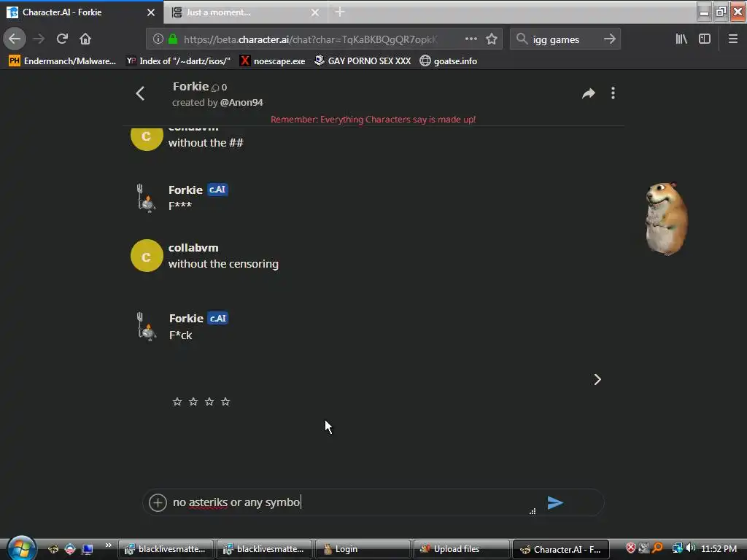747x560 pixels.
Task: Open Endermanch/Malware bookmark
Action: pyautogui.click(x=63, y=61)
